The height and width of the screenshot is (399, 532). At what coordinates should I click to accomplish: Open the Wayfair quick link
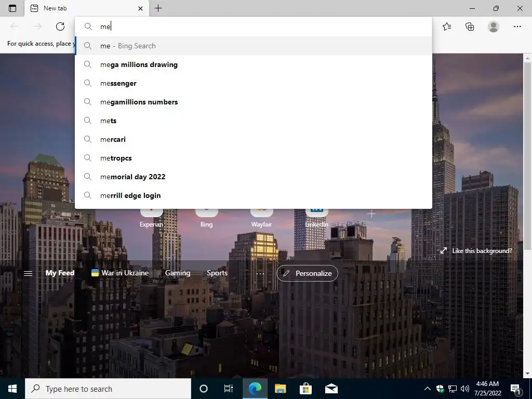tap(262, 218)
